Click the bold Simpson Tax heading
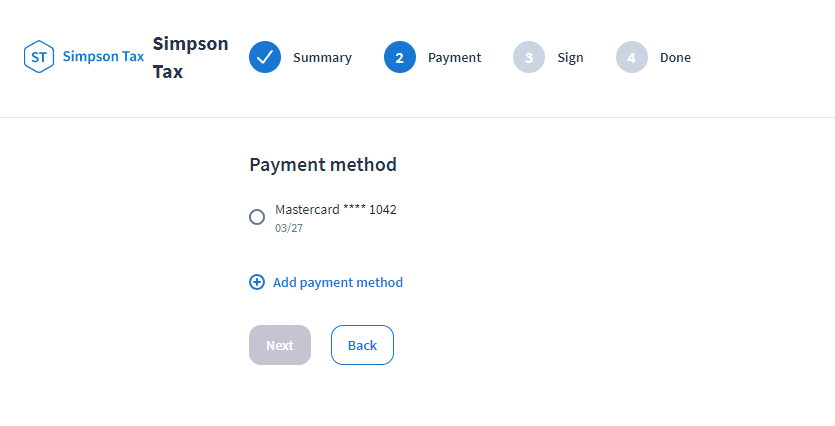 190,58
